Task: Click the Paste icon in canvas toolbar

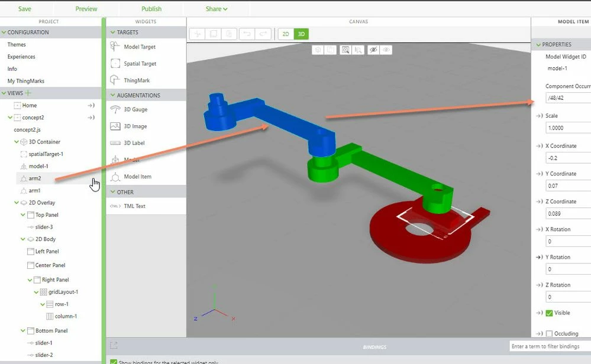Action: pos(229,34)
